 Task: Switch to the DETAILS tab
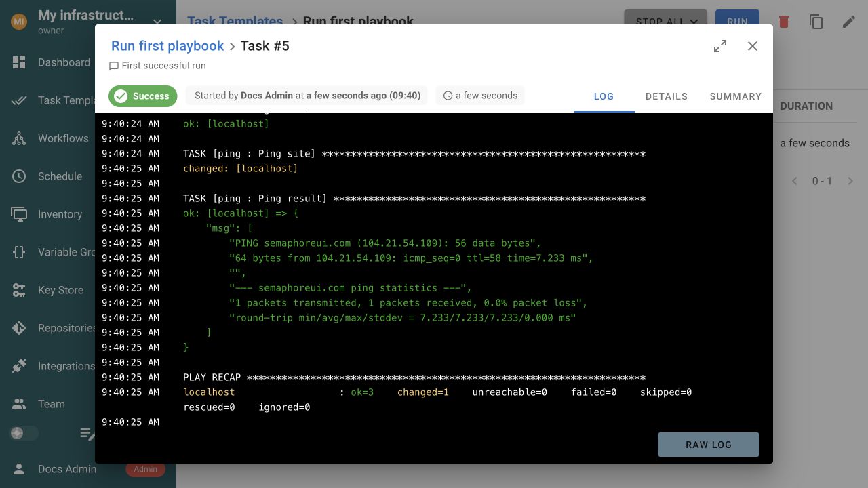point(667,96)
